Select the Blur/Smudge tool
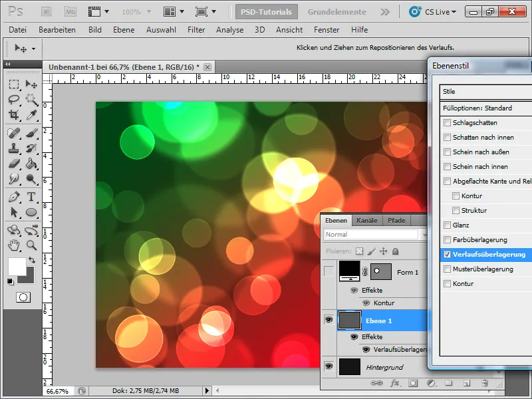The height and width of the screenshot is (399, 532). [13, 179]
